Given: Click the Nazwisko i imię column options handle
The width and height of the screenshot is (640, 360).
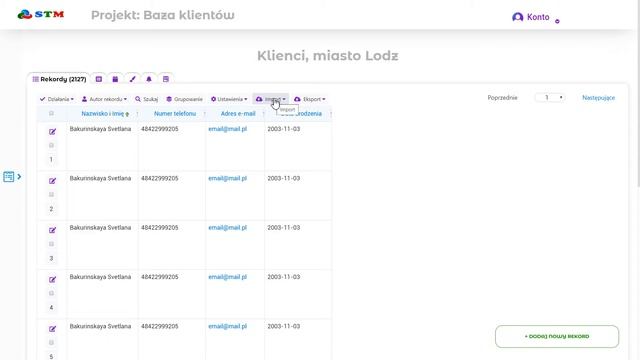Looking at the screenshot, I should (137, 114).
